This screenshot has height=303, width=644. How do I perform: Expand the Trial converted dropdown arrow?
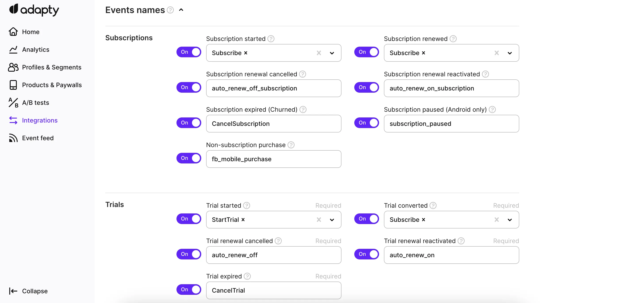click(x=510, y=220)
